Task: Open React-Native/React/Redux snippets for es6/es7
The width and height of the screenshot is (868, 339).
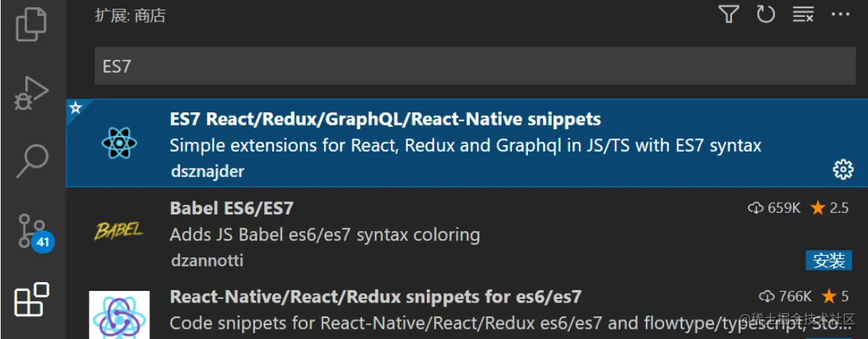Action: point(375,297)
